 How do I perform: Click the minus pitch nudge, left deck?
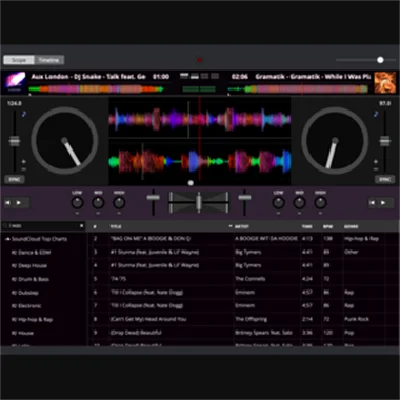[24, 169]
